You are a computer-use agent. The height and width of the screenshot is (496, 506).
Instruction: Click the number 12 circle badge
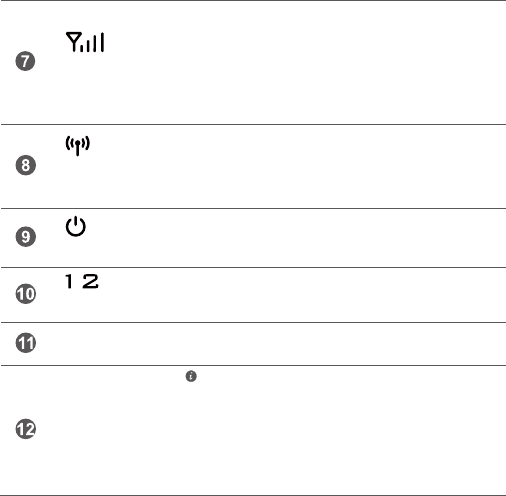[x=26, y=429]
